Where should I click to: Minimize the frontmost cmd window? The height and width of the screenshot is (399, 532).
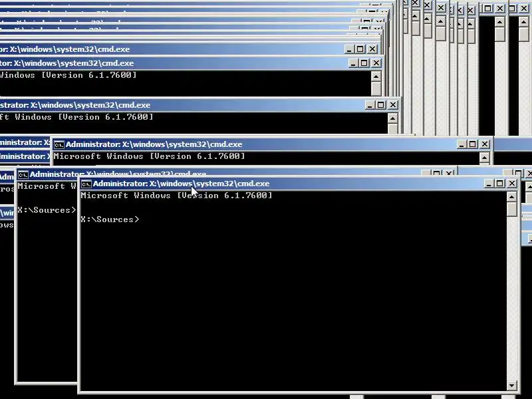pos(489,184)
